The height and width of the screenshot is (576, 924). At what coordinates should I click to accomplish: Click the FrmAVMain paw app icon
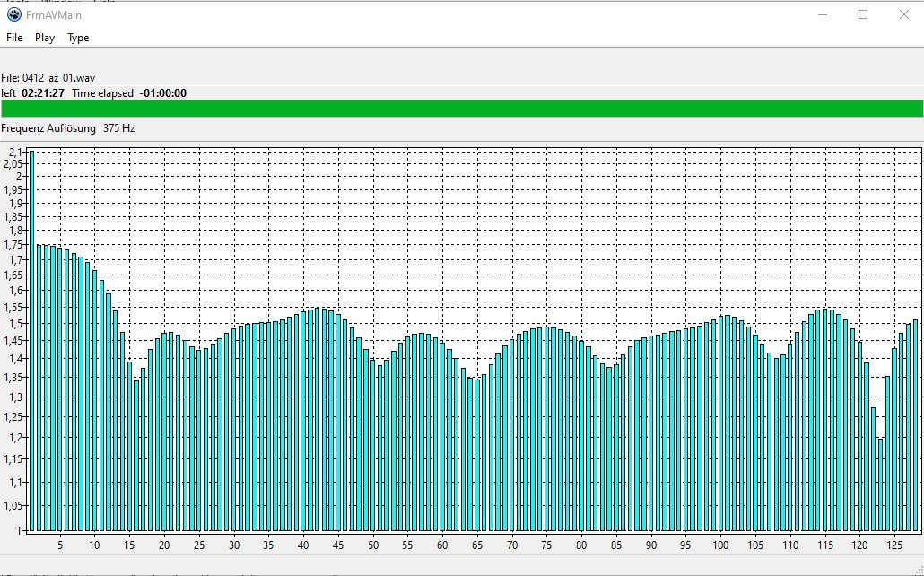pos(13,14)
